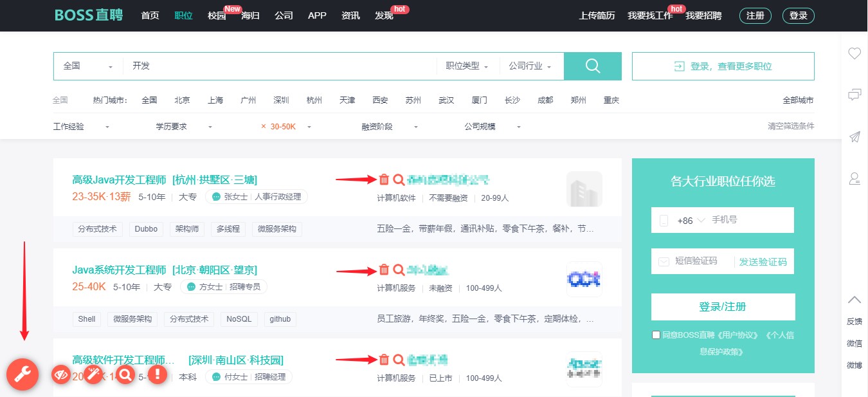Click 发送验证码 link
The height and width of the screenshot is (397, 868).
click(763, 262)
